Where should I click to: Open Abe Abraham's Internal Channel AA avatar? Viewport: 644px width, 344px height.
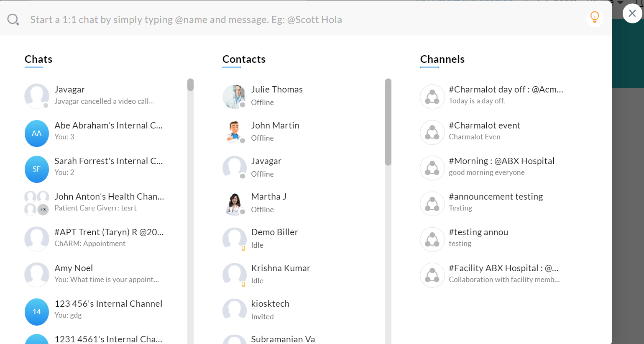37,133
